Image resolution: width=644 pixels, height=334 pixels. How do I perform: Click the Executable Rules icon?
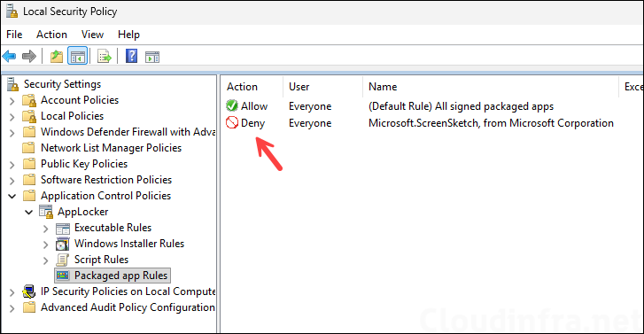[x=63, y=229]
